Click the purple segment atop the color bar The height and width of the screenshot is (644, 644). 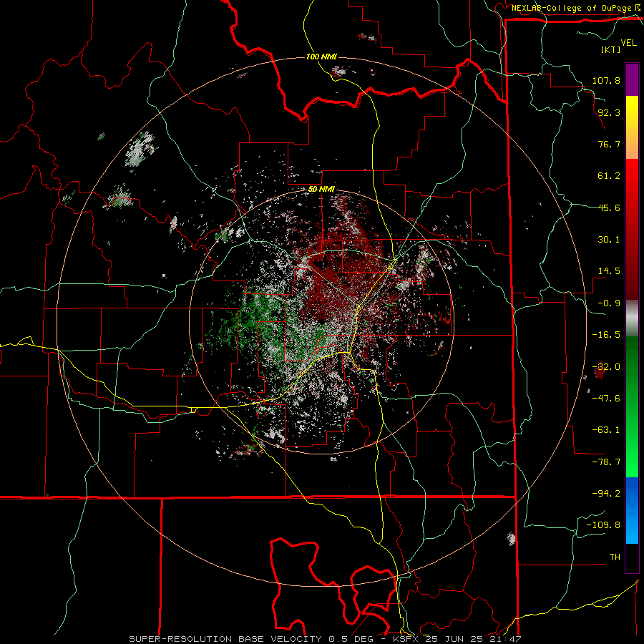pos(632,79)
